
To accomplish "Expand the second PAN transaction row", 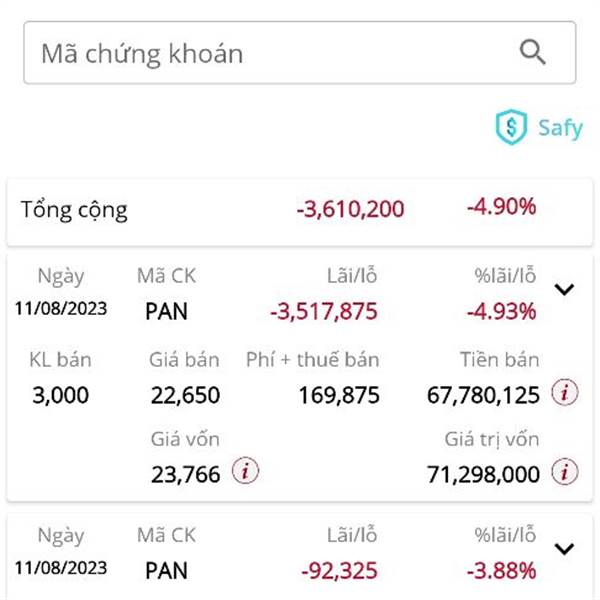I will pyautogui.click(x=564, y=549).
